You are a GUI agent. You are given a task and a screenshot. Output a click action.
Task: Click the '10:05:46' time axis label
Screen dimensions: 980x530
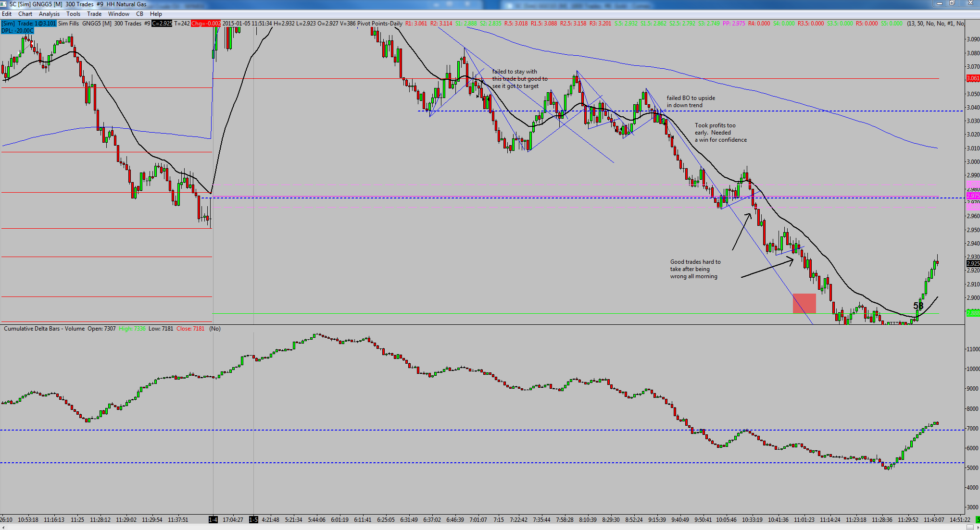[726, 519]
